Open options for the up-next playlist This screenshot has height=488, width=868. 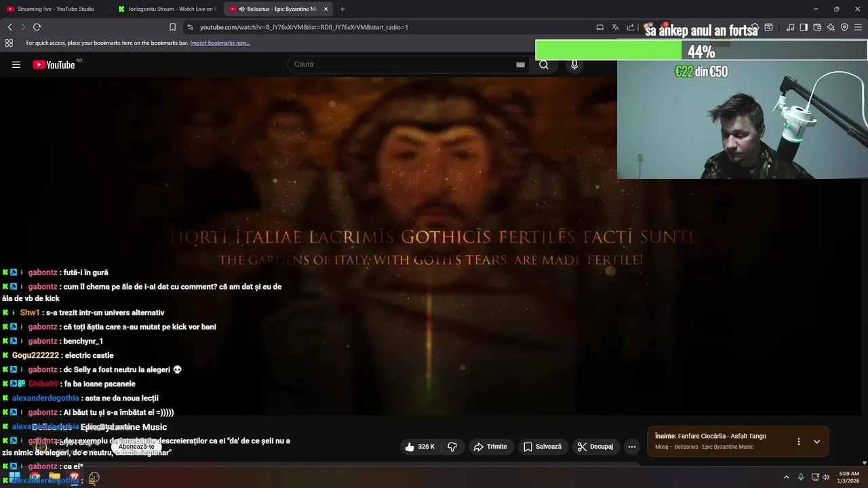pos(799,441)
